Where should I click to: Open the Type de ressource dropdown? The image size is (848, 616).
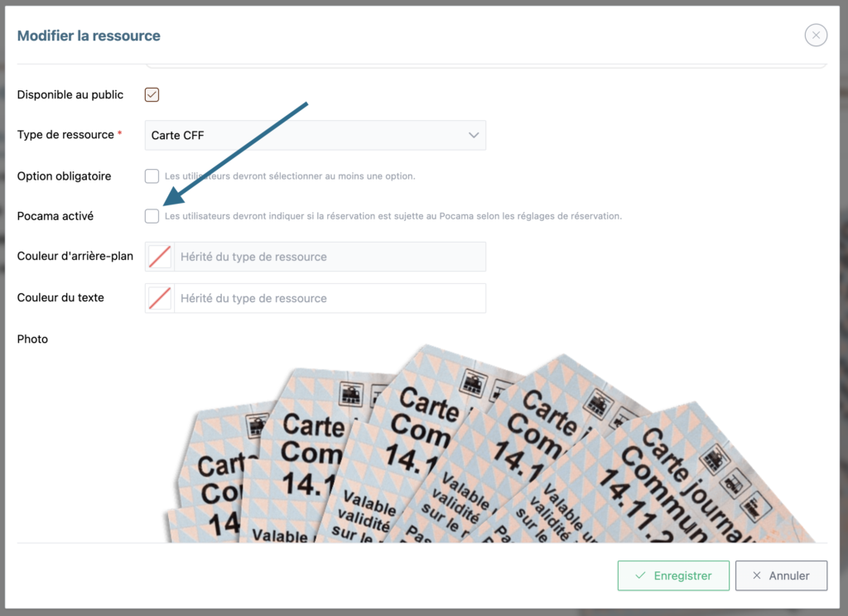(x=316, y=135)
